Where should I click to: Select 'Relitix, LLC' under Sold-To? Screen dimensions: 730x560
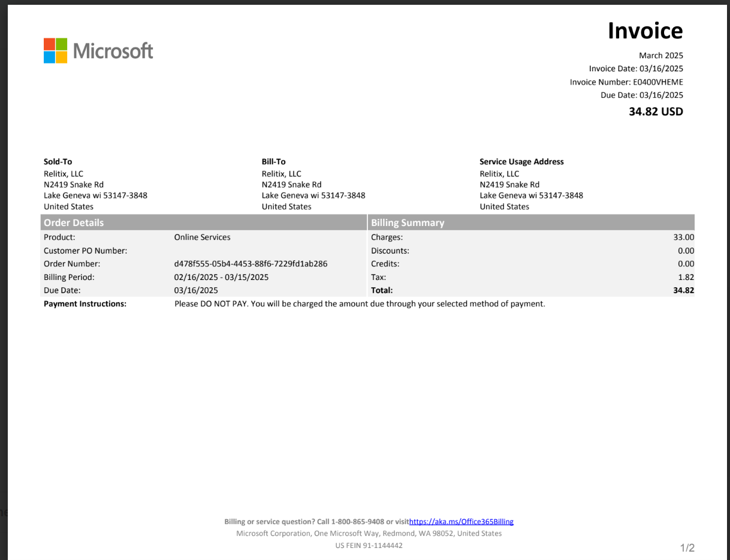[x=64, y=174]
